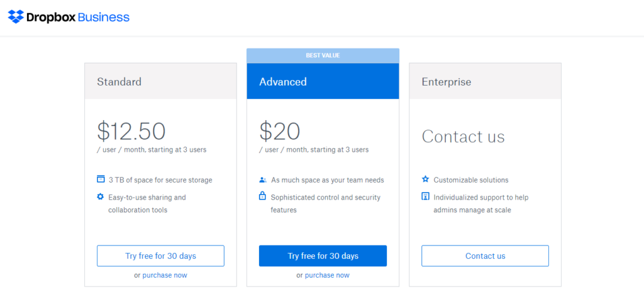Click the $12.50 price
644x294 pixels.
click(131, 131)
